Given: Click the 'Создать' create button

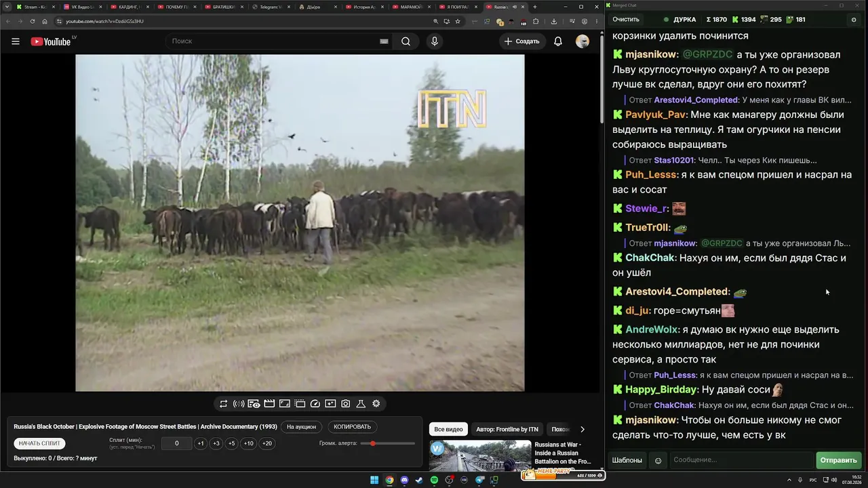Looking at the screenshot, I should coord(521,41).
